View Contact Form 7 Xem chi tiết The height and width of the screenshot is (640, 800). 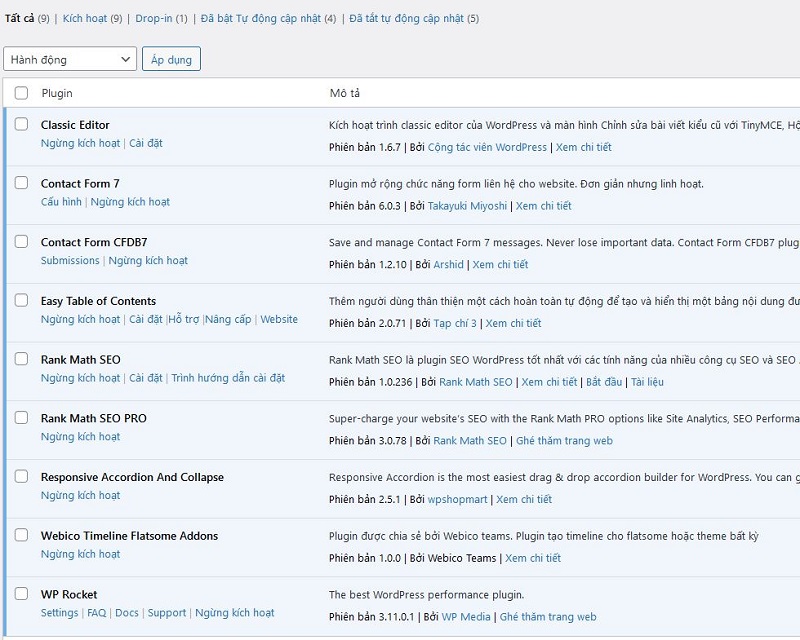544,206
